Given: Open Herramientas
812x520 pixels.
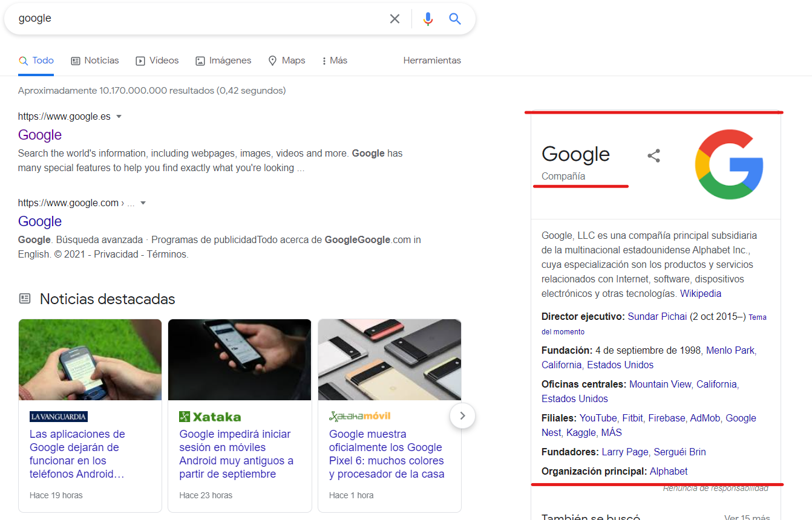Looking at the screenshot, I should 432,60.
